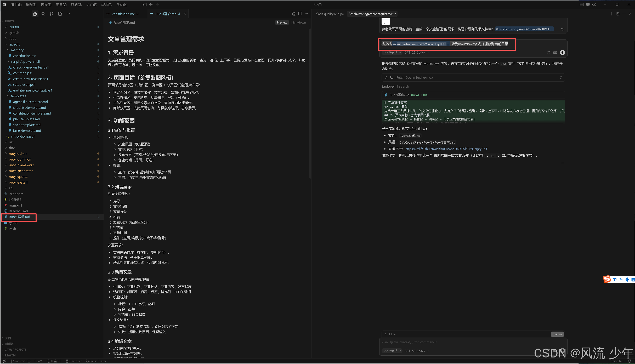Click the open changes compare icon
The width and height of the screenshot is (635, 364).
pos(293,14)
